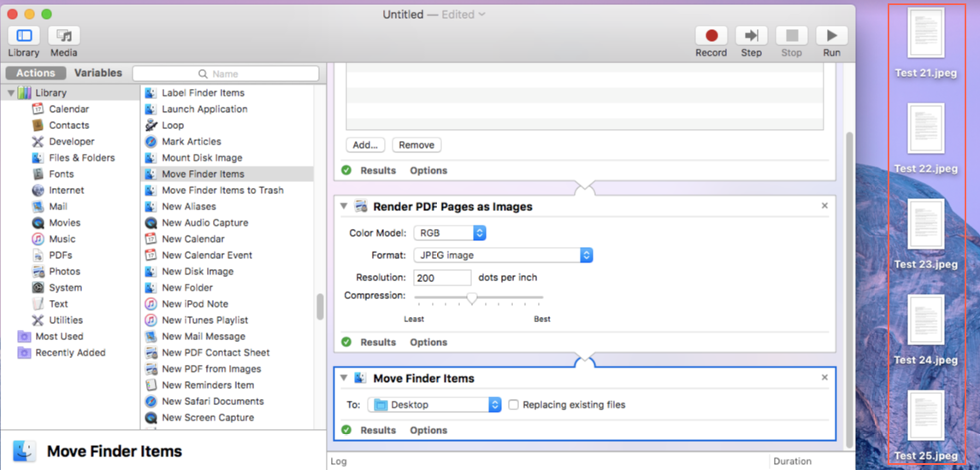Select Move Finder Items to Trash action

pos(221,191)
